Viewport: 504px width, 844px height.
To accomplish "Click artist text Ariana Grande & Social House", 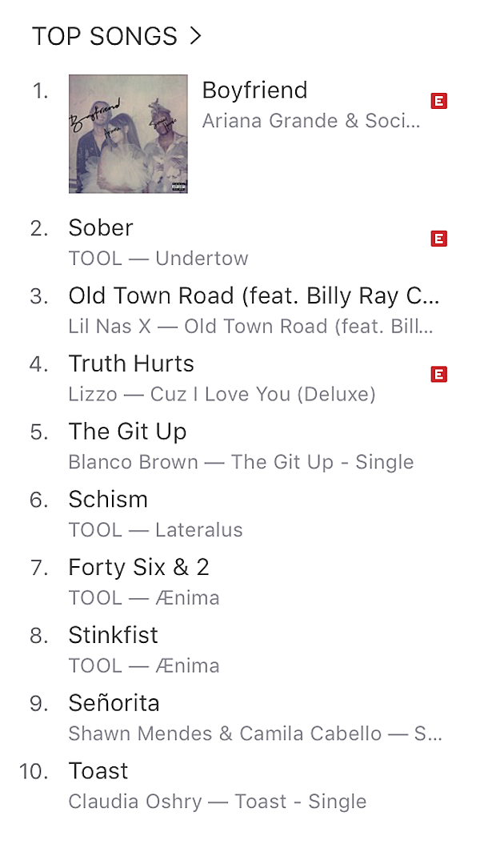I will tap(310, 121).
